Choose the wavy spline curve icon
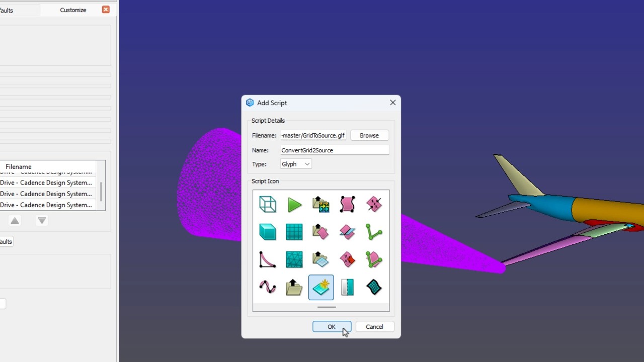The width and height of the screenshot is (644, 362). click(268, 288)
